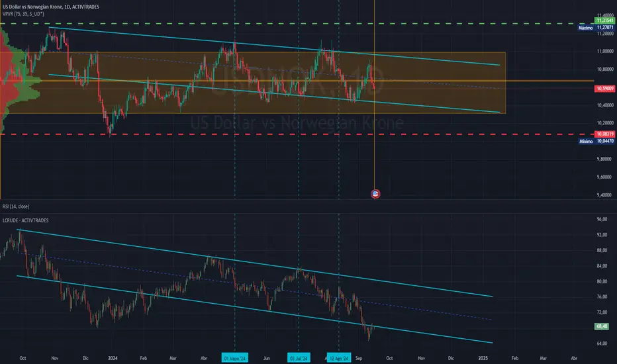Screen dimensions: 617x364
Task: Click the 10,40000 price axis tick
Action: [605, 105]
